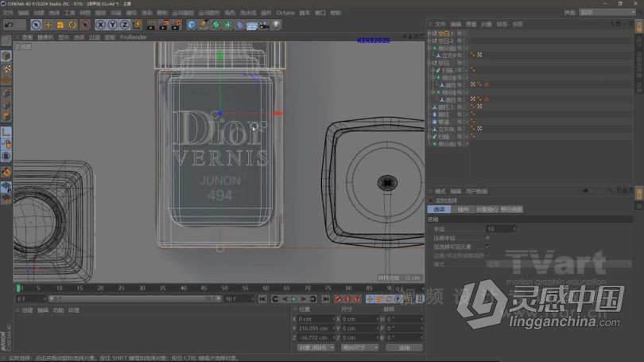
Task: Switch to the 选项 attribute tab
Action: (x=439, y=209)
